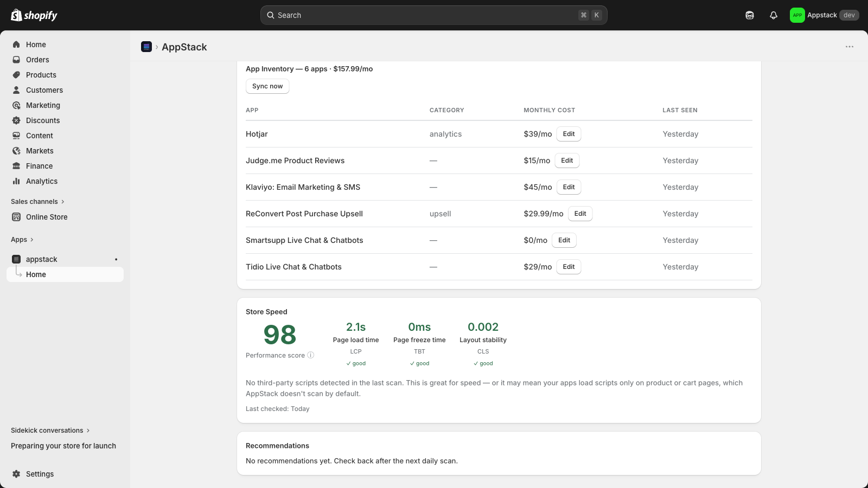Click the Products tag icon

pos(16,75)
